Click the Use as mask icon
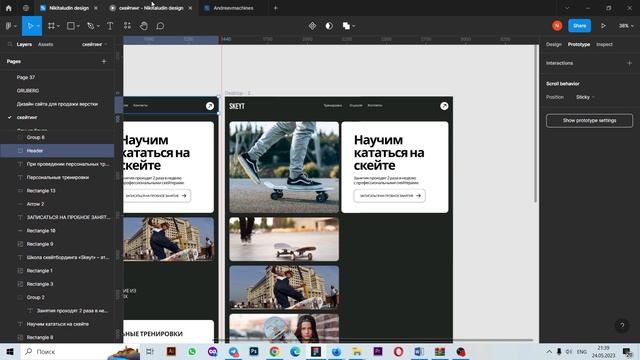Image resolution: width=640 pixels, height=360 pixels. (329, 26)
